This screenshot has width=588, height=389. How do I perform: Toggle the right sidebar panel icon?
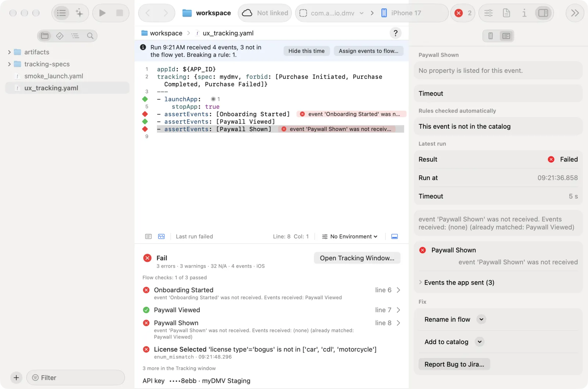click(x=543, y=13)
